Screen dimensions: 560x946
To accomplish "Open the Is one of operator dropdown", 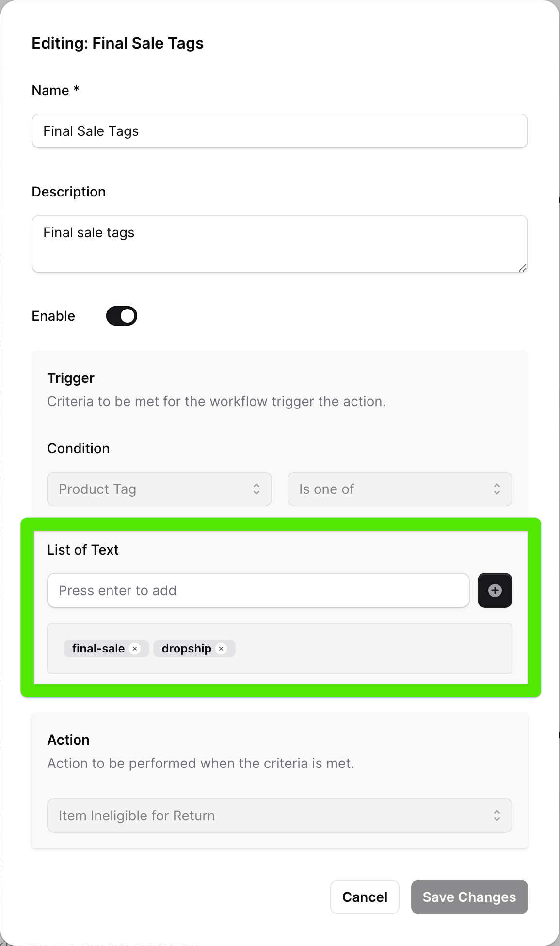I will [400, 489].
